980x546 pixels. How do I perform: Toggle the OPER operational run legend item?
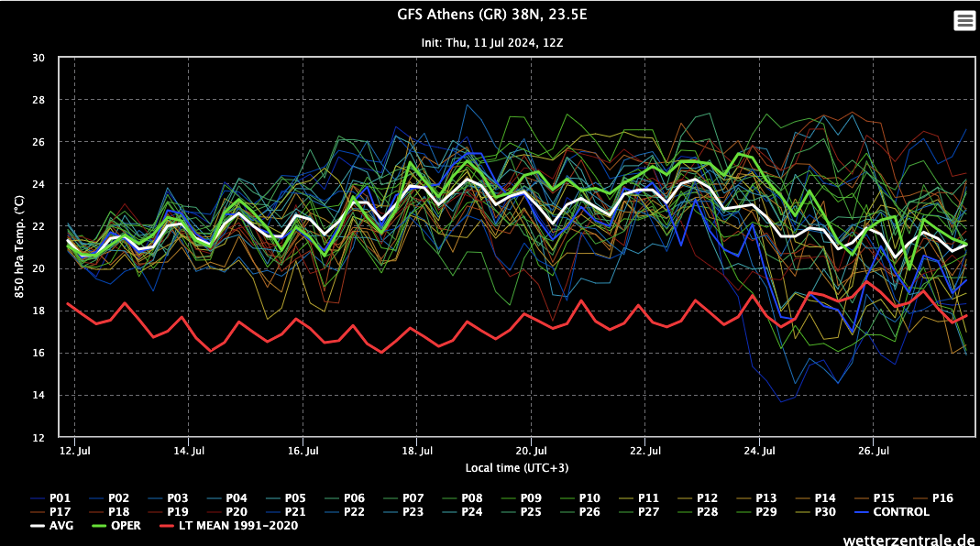pos(116,525)
